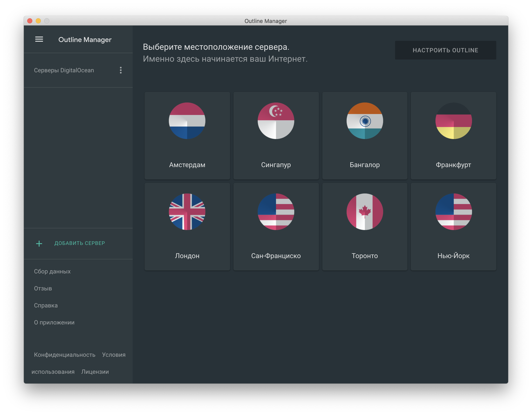Viewport: 532px width, 415px height.
Task: Choose the Нью-Йорк location label
Action: (x=453, y=256)
